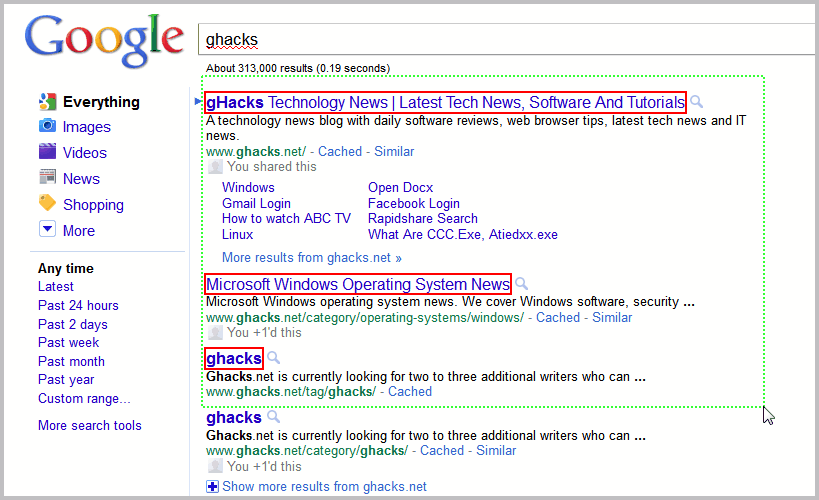
Task: Open Cached link for www.ghacks.net/
Action: tap(340, 152)
